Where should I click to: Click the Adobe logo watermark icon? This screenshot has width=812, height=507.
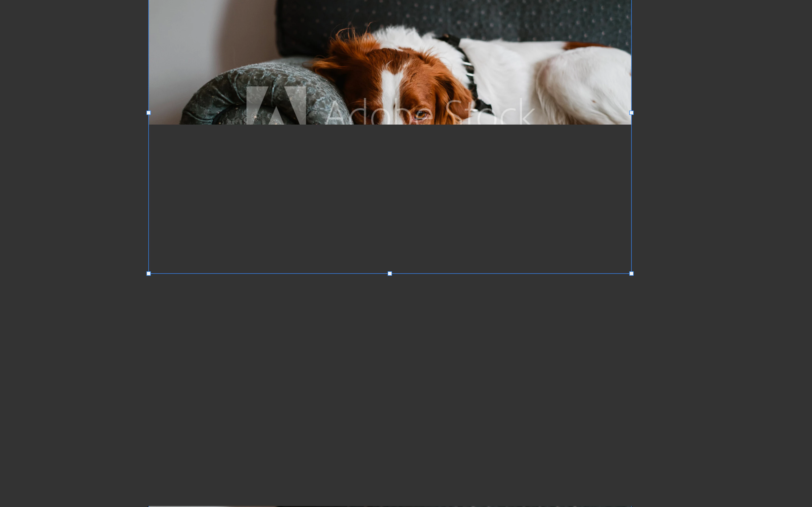(276, 106)
